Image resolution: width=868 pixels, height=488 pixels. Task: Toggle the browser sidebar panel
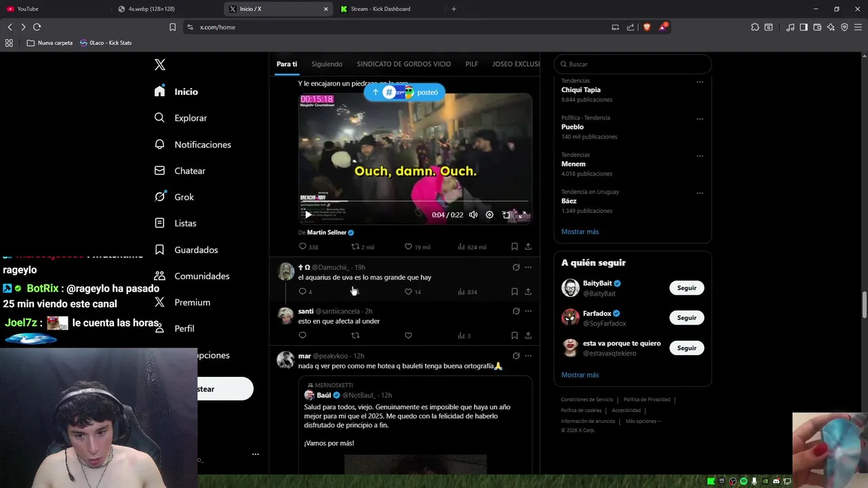pos(804,27)
